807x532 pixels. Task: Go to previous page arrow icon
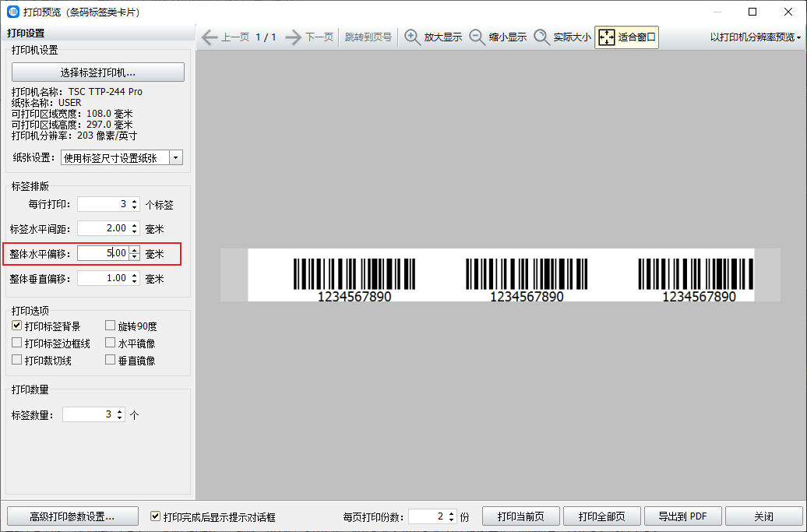tap(209, 37)
